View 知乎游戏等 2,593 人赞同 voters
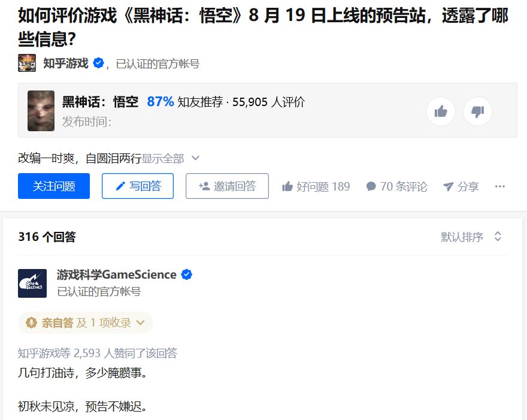The width and height of the screenshot is (527, 420). 98,353
